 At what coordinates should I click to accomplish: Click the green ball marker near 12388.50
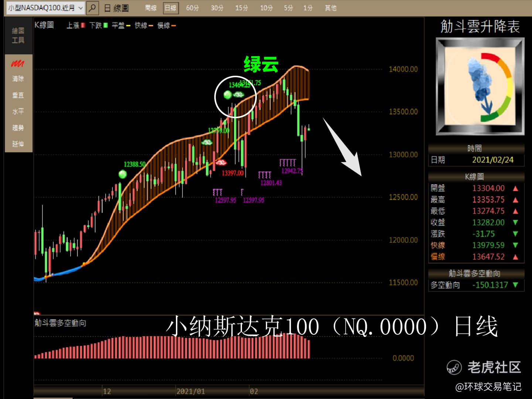coord(123,174)
